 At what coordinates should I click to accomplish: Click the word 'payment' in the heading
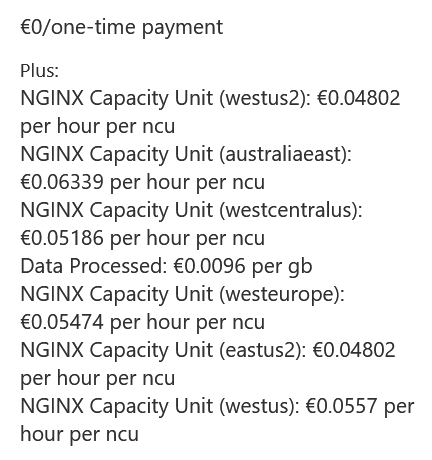coord(182,28)
